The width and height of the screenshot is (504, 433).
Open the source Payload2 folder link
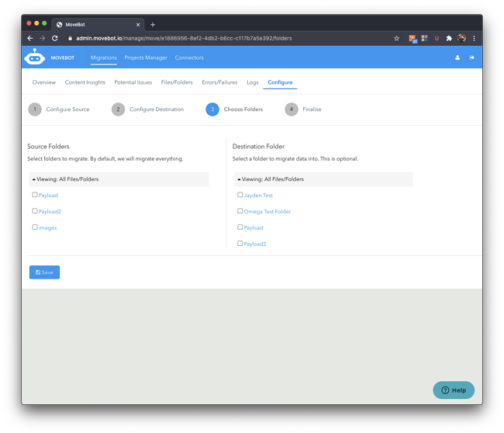50,211
